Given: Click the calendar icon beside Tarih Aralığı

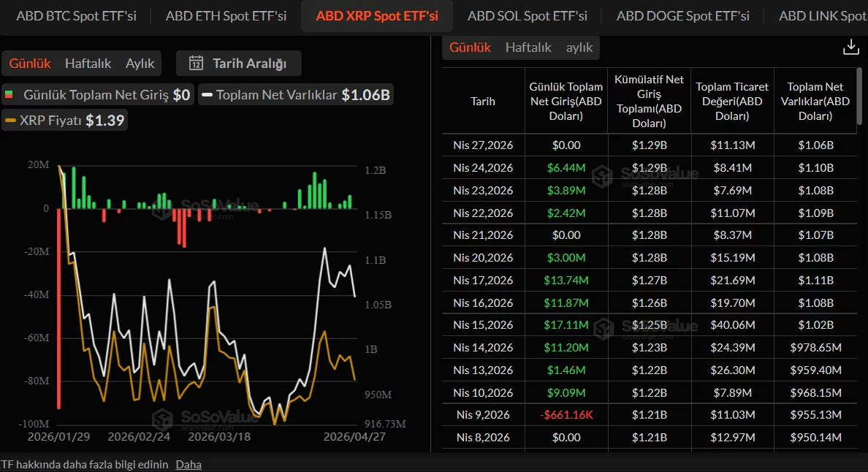Looking at the screenshot, I should [x=196, y=63].
